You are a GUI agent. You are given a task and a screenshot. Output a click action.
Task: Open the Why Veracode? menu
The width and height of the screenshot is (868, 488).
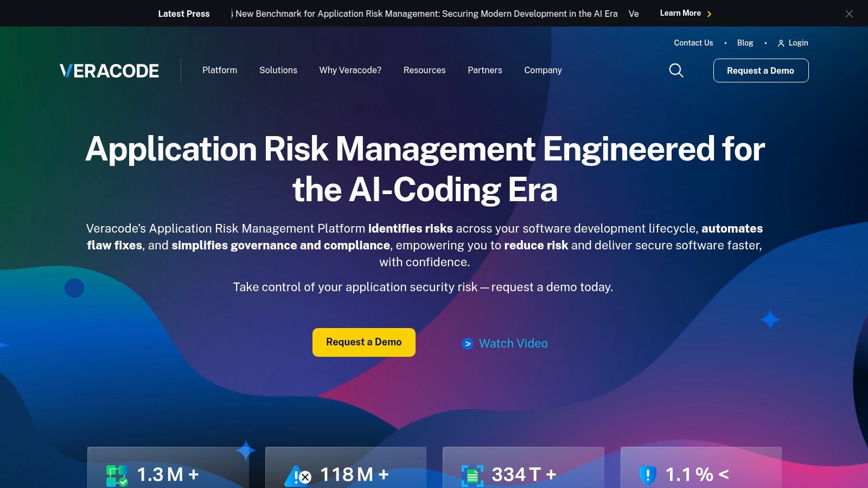point(350,70)
